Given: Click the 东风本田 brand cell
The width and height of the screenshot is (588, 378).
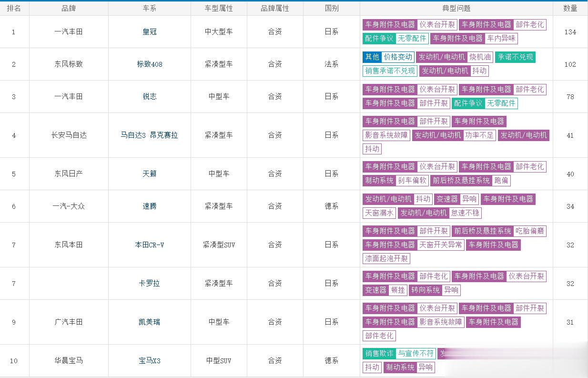Looking at the screenshot, I should point(69,245).
